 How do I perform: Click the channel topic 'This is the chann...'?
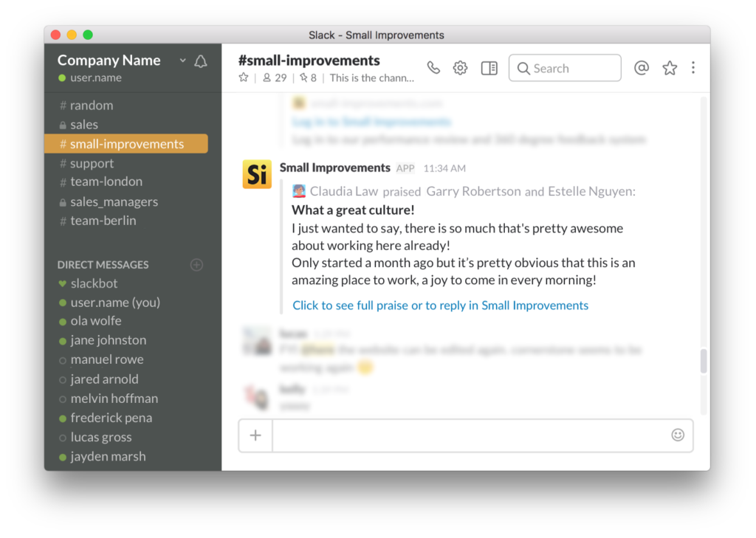(372, 77)
